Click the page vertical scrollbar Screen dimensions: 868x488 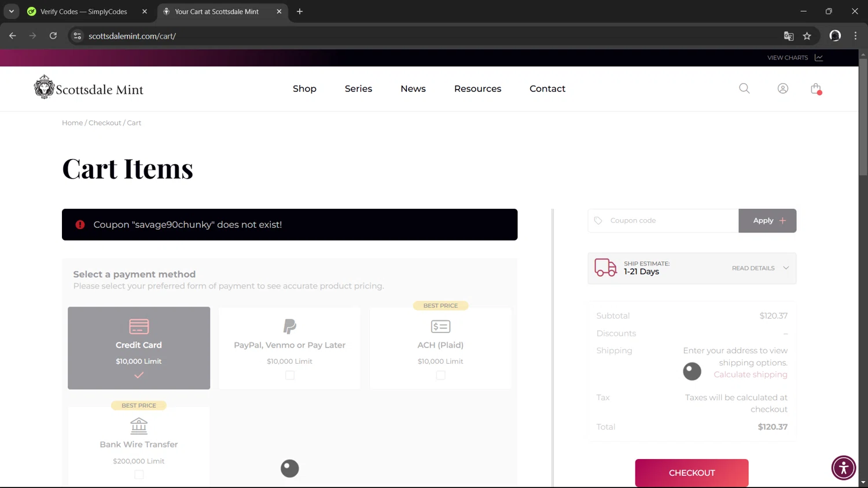pyautogui.click(x=863, y=116)
